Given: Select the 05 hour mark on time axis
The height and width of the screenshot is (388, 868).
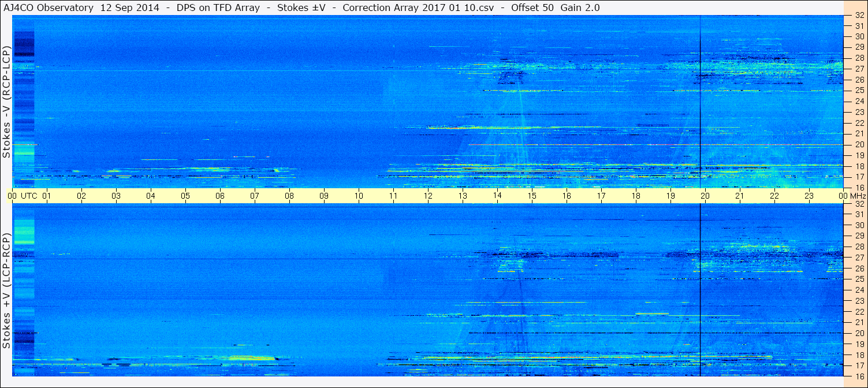Looking at the screenshot, I should (185, 196).
